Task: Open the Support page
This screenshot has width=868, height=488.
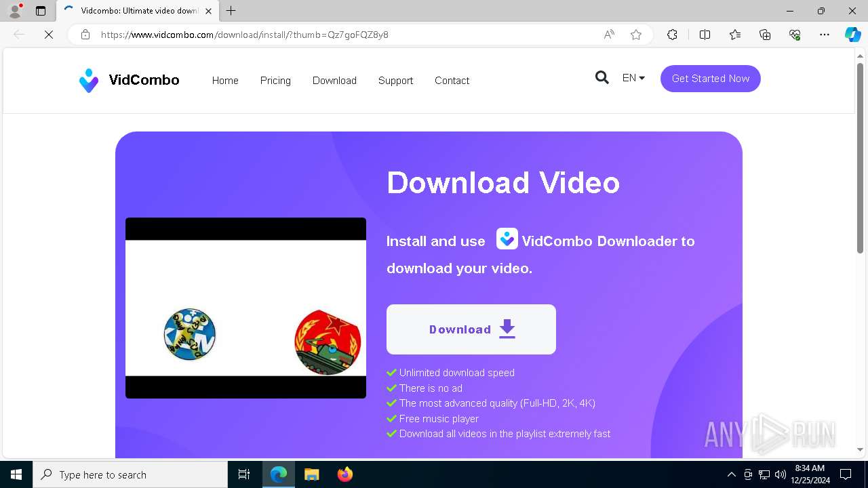Action: click(395, 80)
